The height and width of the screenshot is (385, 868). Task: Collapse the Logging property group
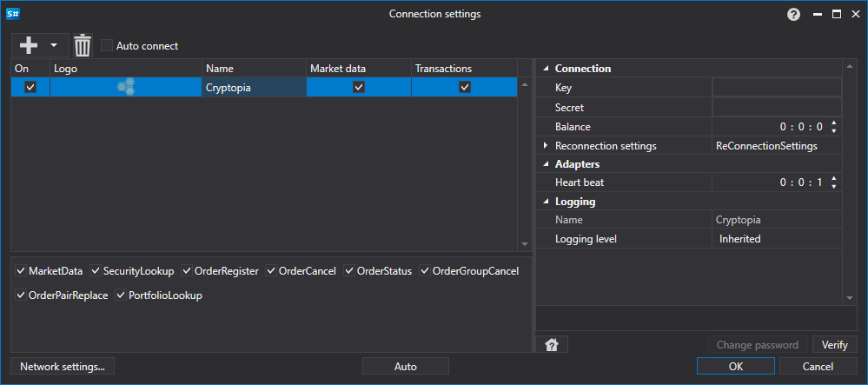click(546, 202)
